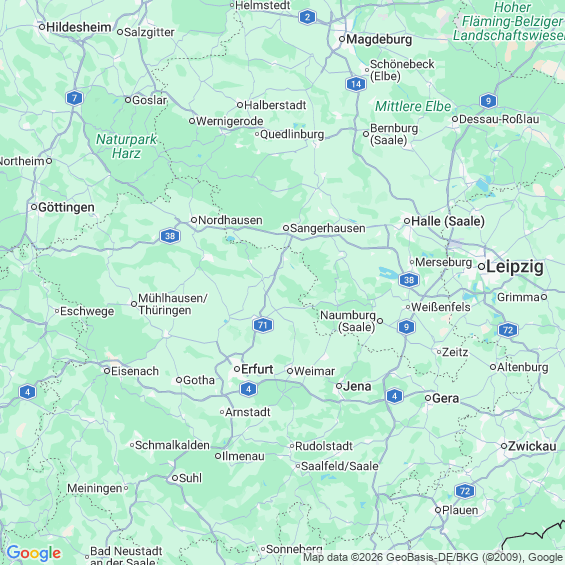Select the Erfurt city marker

[237, 369]
